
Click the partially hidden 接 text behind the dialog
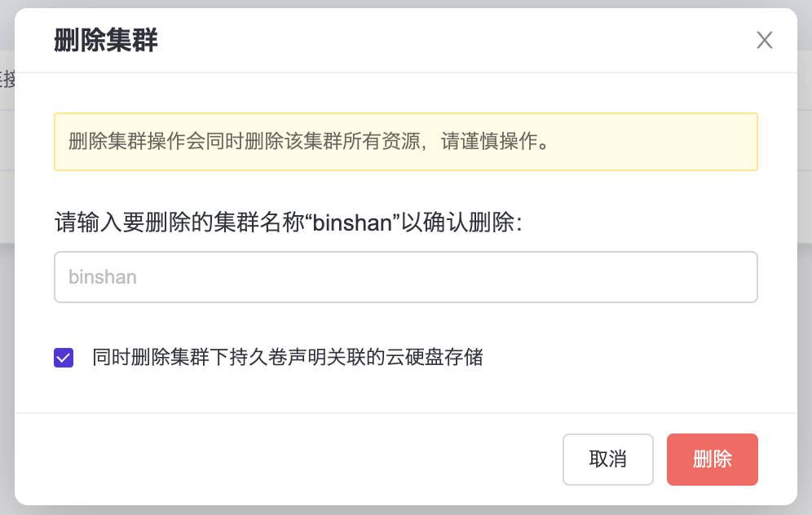tap(7, 79)
